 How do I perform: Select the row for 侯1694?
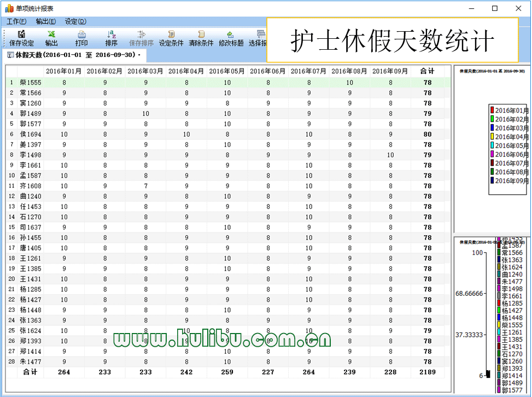(x=31, y=134)
